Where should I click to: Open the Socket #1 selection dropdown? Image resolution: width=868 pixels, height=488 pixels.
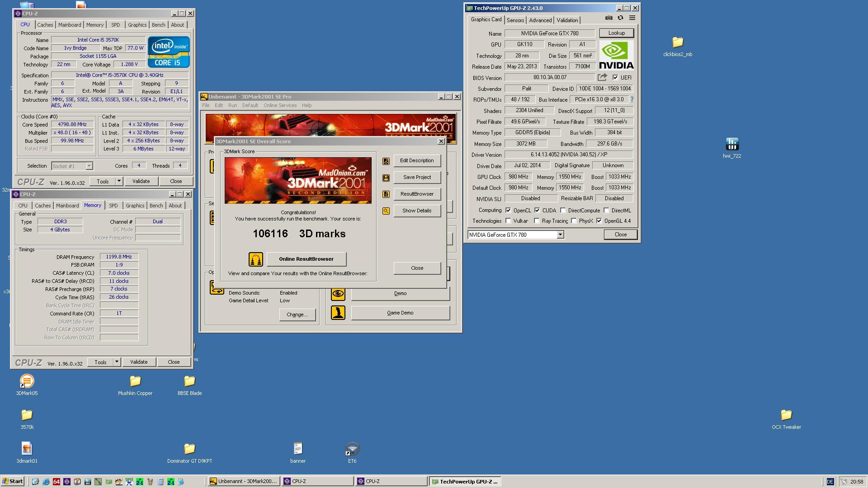(89, 166)
